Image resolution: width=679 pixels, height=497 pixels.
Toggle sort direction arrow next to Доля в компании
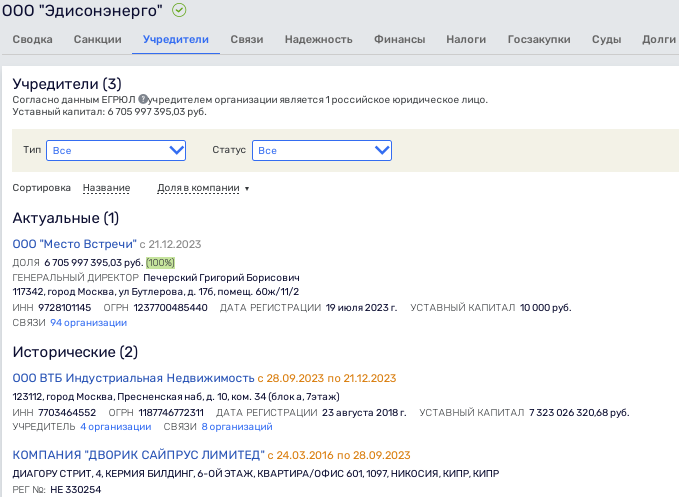(247, 189)
